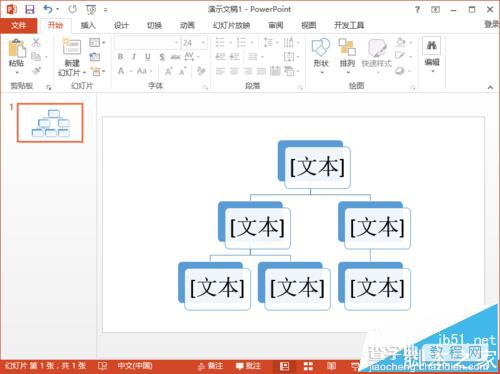Open the Change Case Aa dropdown
Screen dimensions: 500x374
(144, 71)
